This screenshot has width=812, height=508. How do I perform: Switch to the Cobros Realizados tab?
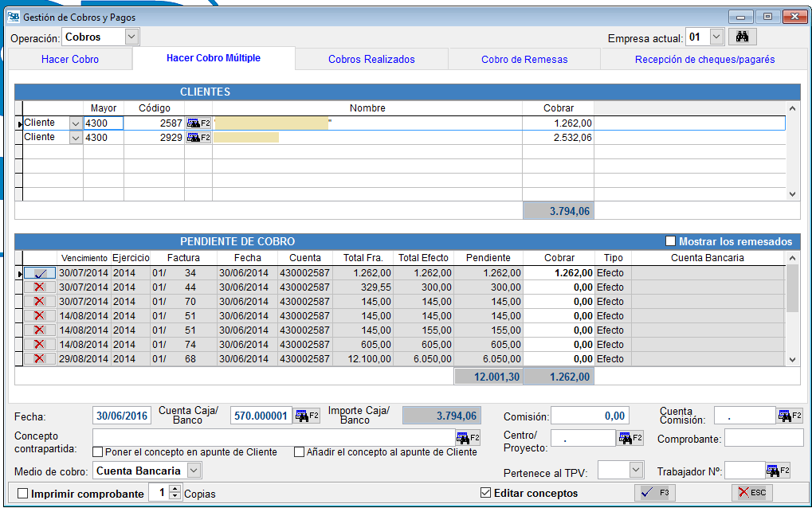point(372,58)
